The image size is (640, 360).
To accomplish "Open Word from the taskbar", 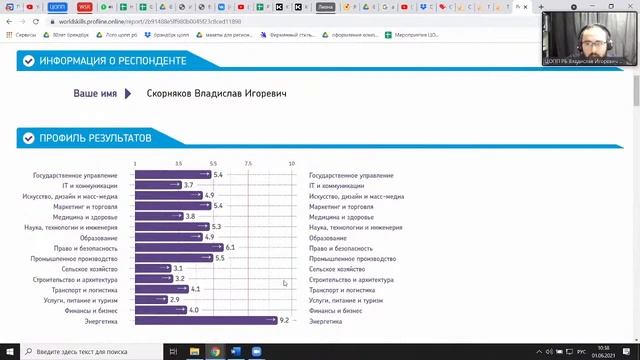I will click(x=236, y=351).
